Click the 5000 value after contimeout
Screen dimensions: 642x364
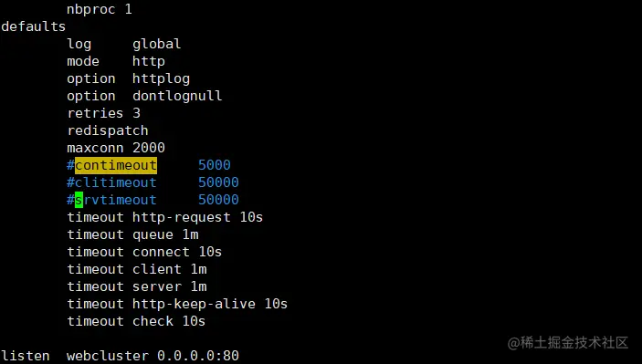(x=215, y=165)
